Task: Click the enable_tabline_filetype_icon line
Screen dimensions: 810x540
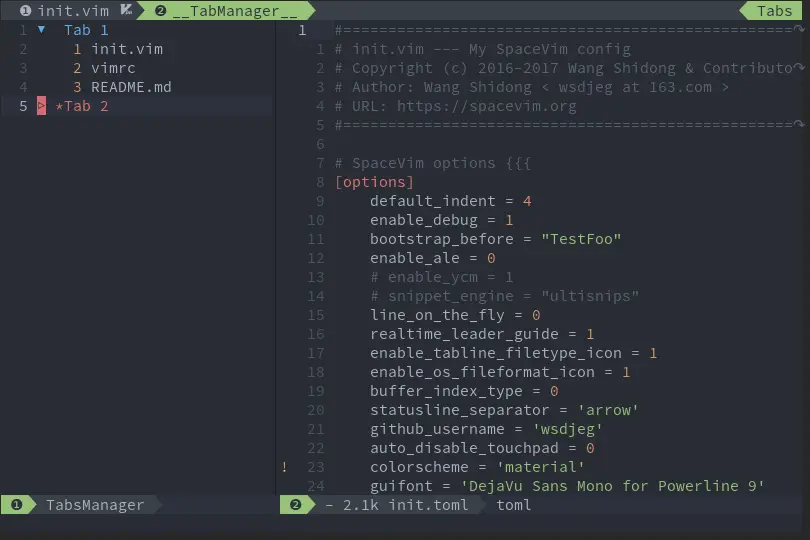Action: pos(513,353)
